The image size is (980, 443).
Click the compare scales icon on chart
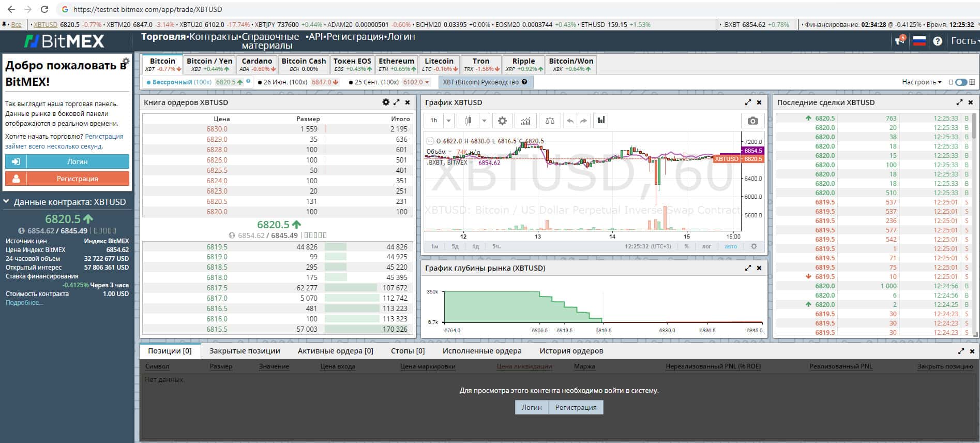[x=550, y=121]
